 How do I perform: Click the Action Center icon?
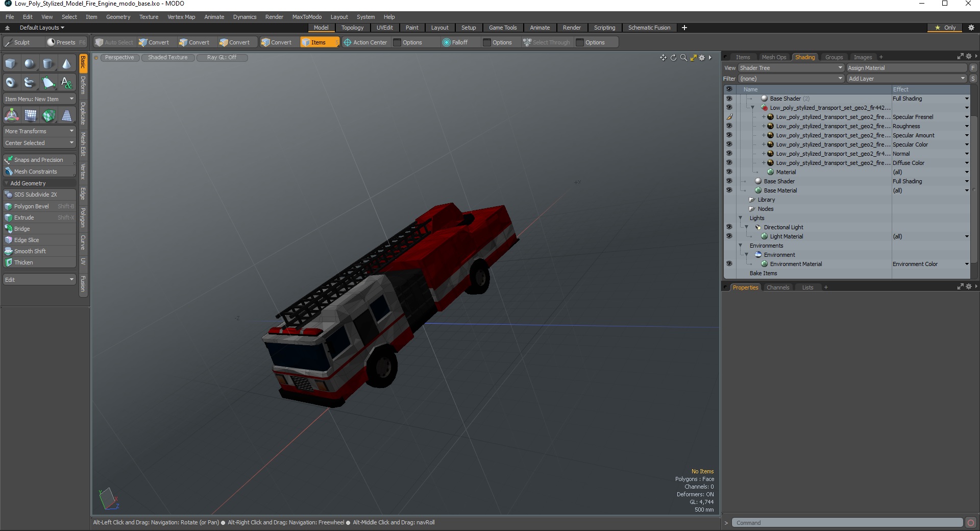click(348, 42)
